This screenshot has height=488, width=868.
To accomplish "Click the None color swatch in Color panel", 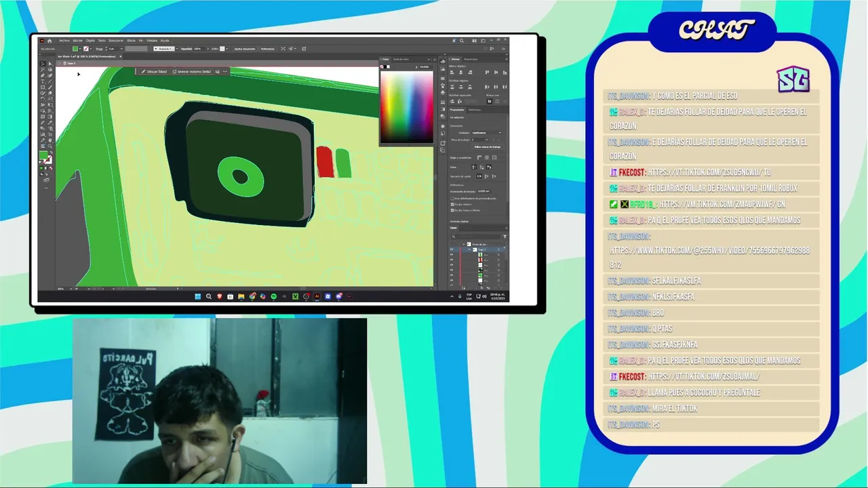I will (x=382, y=67).
